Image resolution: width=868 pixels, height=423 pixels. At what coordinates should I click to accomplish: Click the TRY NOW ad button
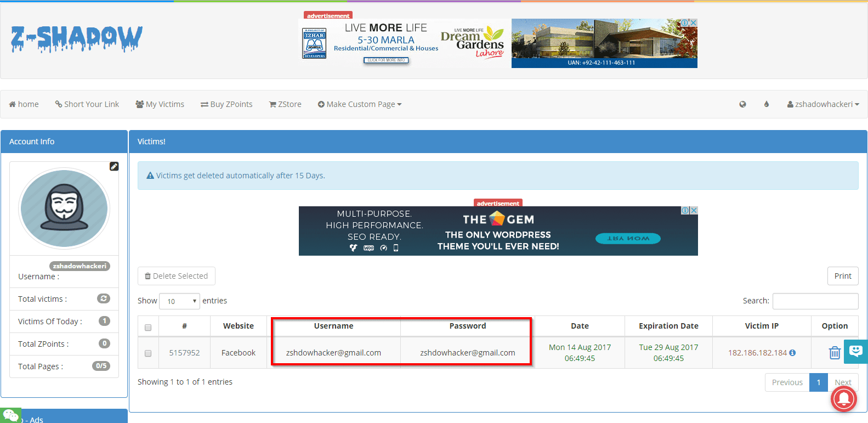pyautogui.click(x=628, y=239)
